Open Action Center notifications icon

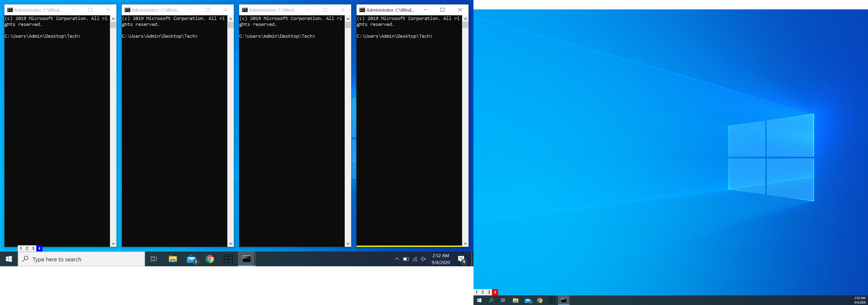(x=462, y=259)
